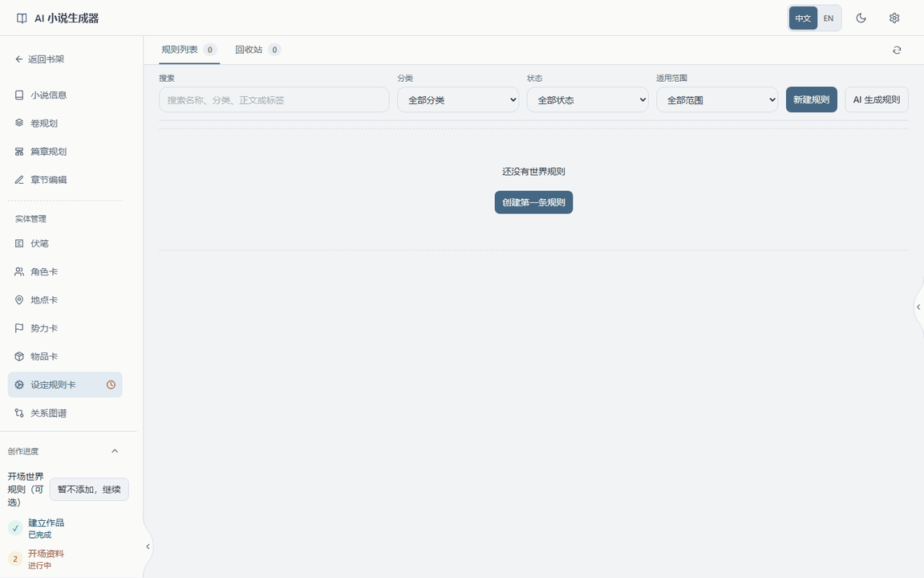Image resolution: width=924 pixels, height=578 pixels.
Task: Switch the language to 中文
Action: coord(803,18)
